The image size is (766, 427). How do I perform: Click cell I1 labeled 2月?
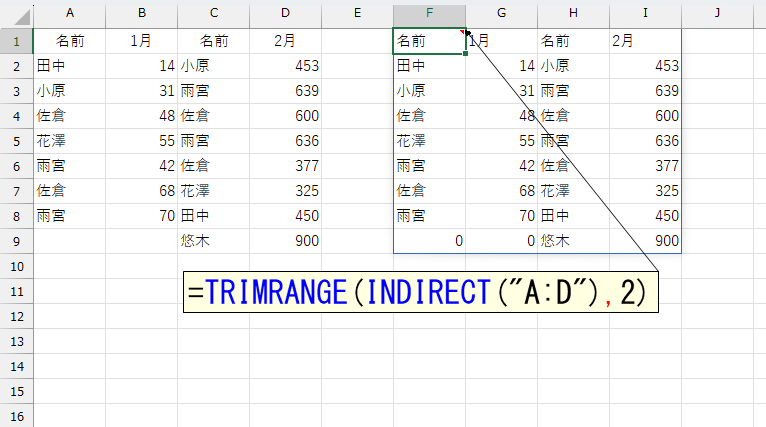click(x=645, y=42)
